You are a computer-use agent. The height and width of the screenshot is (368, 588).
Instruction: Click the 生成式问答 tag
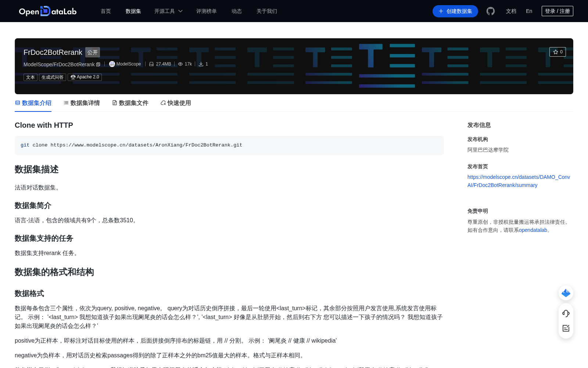click(53, 77)
